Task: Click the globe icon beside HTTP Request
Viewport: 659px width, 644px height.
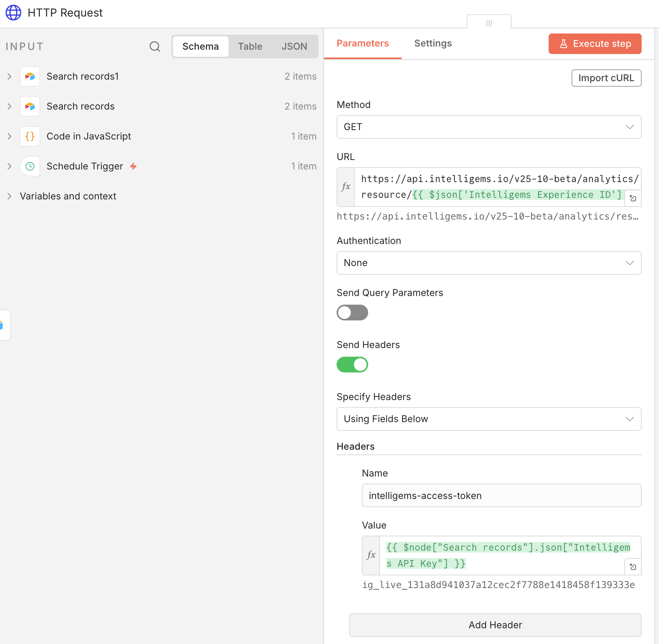Action: [13, 13]
